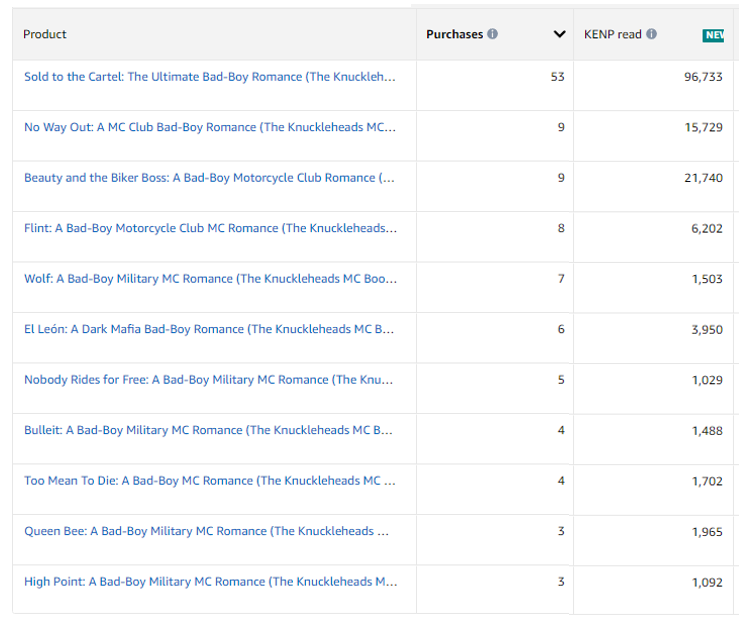
Task: Click the Product column header
Action: [x=45, y=34]
